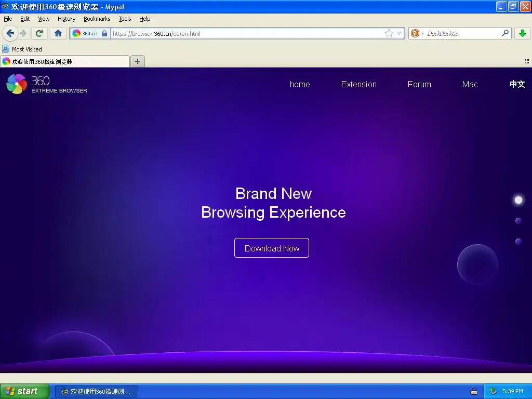The image size is (532, 399).
Task: Select the third slide indicator dot
Action: pos(518,242)
